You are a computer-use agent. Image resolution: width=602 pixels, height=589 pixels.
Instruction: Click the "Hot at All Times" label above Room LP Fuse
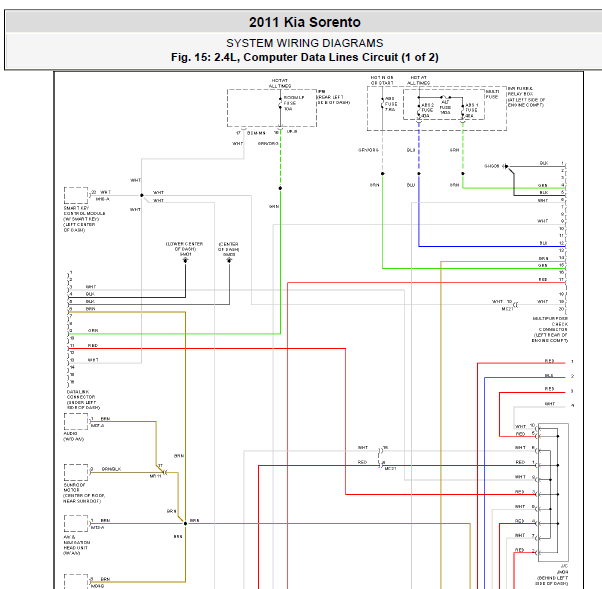[x=280, y=83]
